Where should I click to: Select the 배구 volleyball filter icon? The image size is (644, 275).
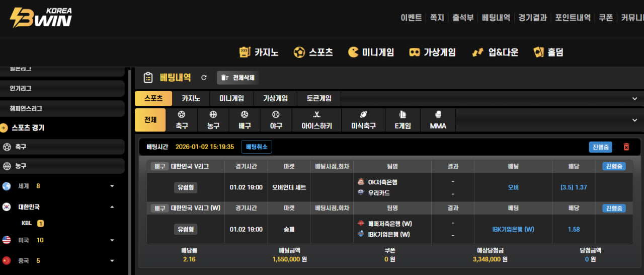coord(245,120)
